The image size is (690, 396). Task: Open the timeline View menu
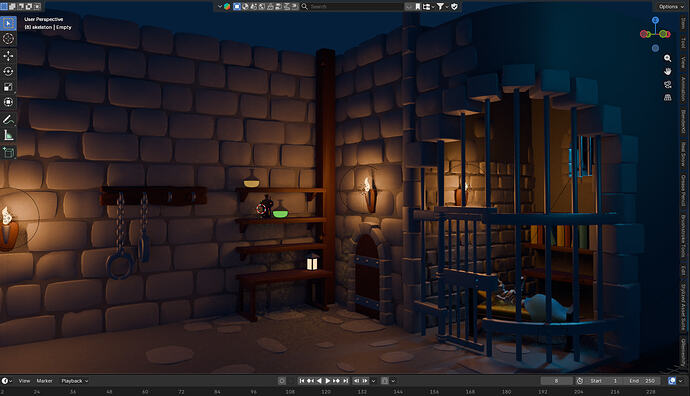[x=25, y=381]
